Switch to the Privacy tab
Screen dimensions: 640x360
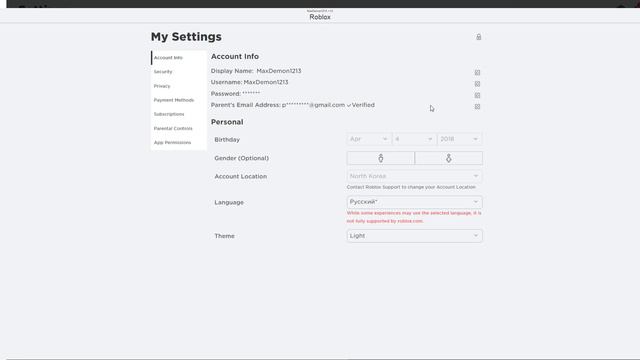pos(179,86)
